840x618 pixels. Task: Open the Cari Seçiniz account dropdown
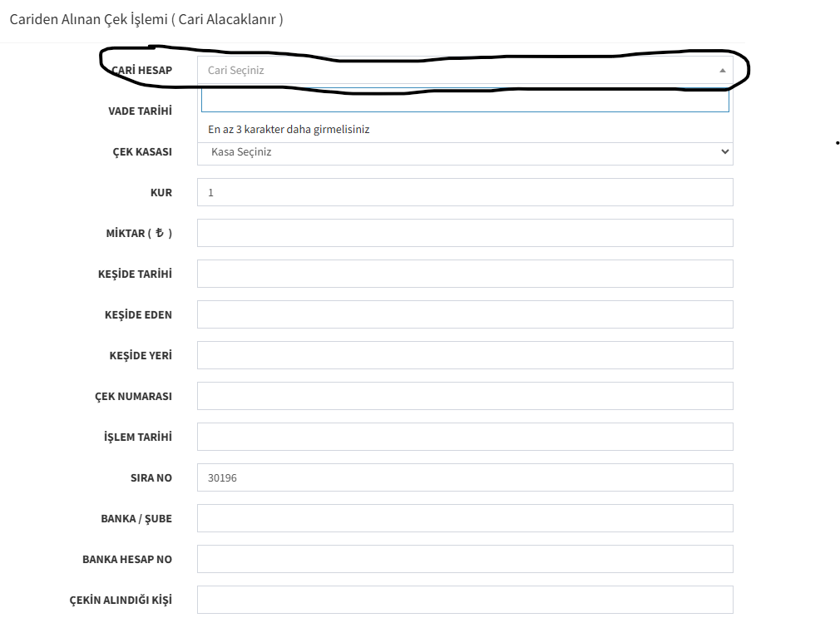[x=464, y=71]
